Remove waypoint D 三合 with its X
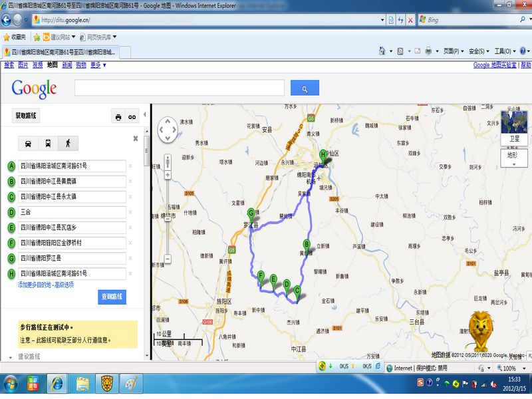 point(130,212)
